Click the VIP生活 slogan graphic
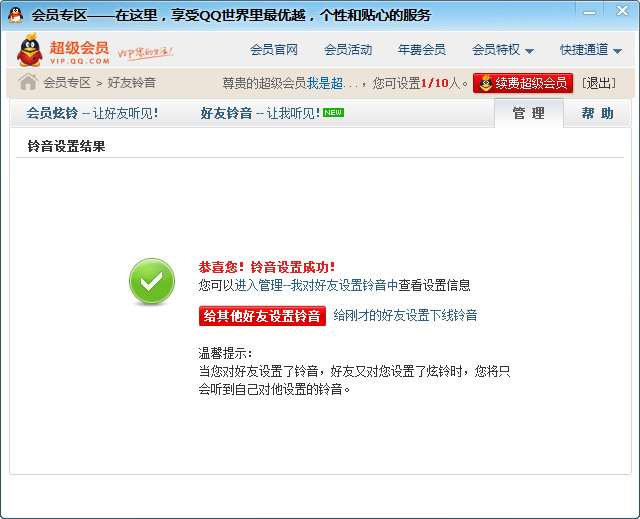The height and width of the screenshot is (519, 640). (x=146, y=53)
